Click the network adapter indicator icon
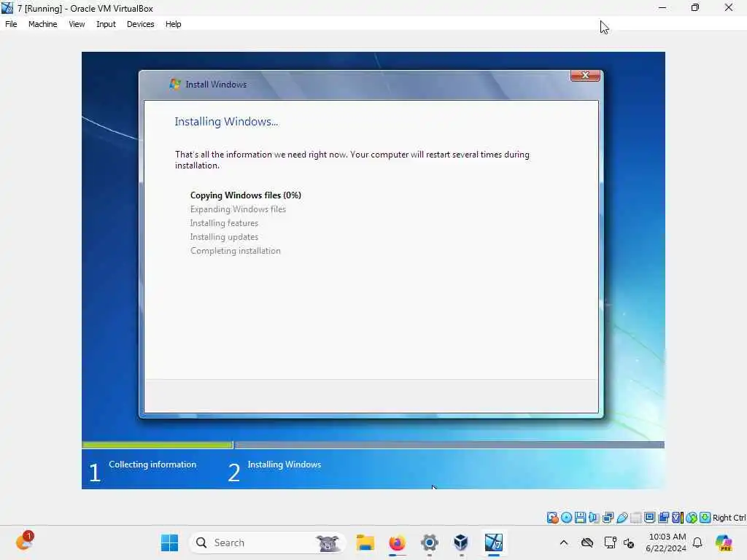 click(x=608, y=518)
